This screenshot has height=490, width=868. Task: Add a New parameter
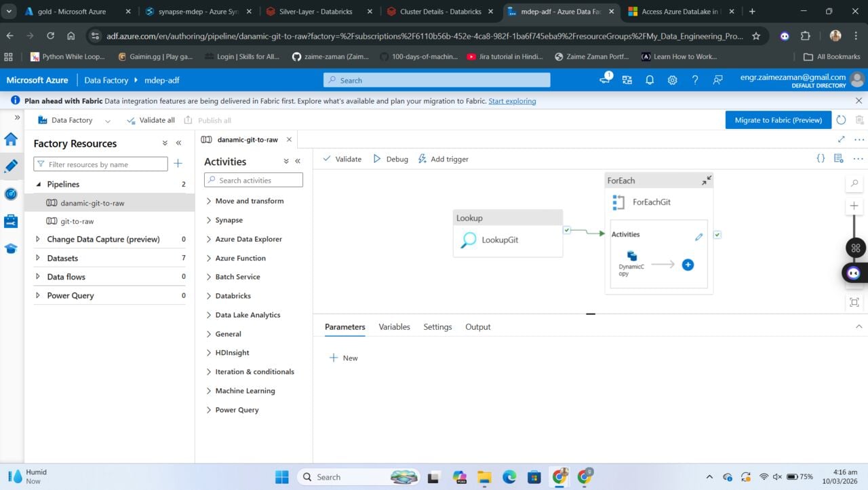coord(344,358)
